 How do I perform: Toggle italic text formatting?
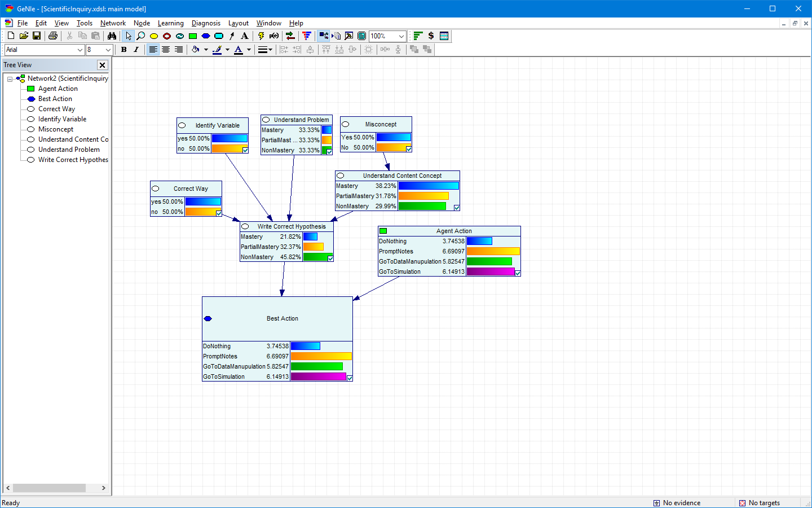136,50
